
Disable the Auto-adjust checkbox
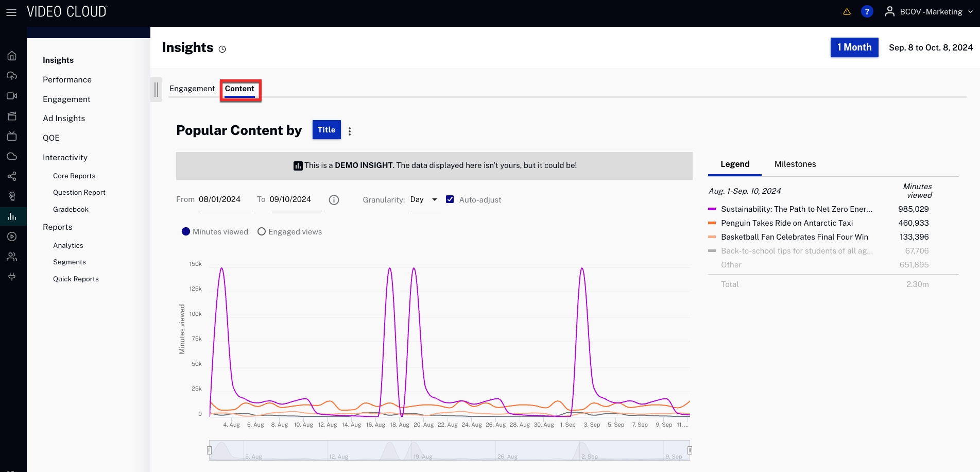450,199
